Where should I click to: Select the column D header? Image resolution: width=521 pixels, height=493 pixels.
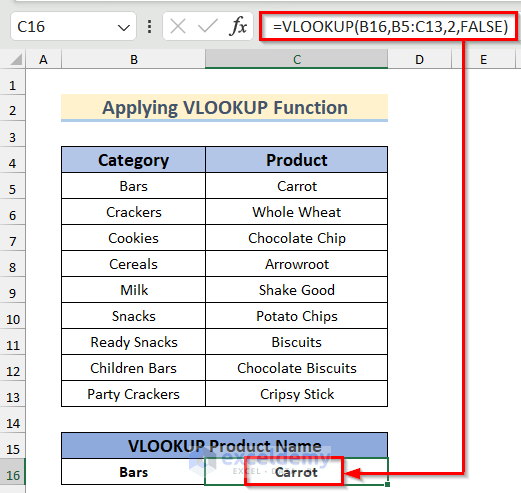coord(419,59)
